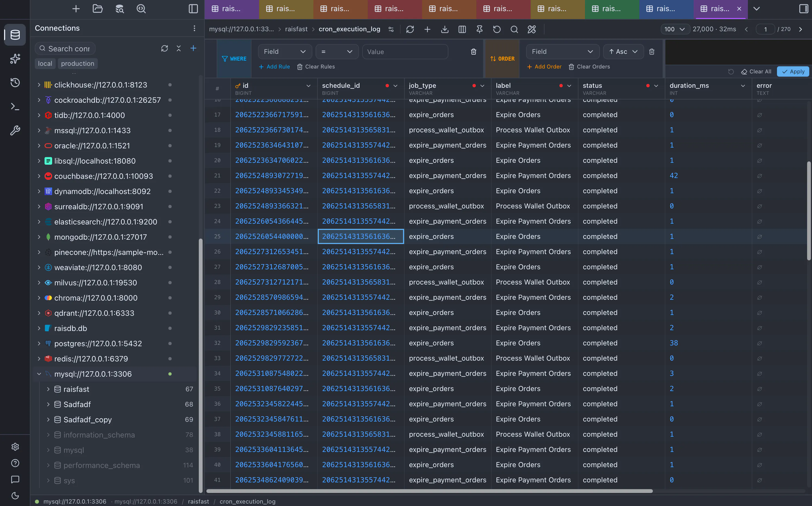Open the feedback chat icon
The image size is (812, 506).
coord(15,479)
